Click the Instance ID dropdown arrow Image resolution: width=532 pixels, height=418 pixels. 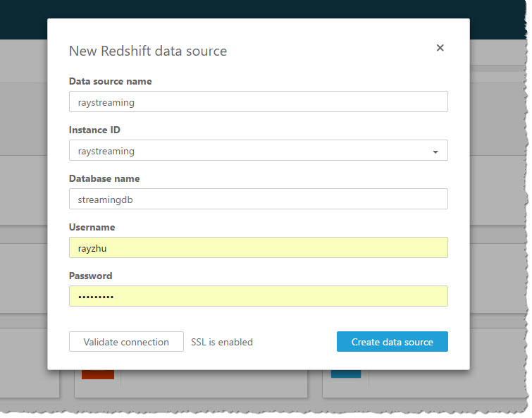pyautogui.click(x=435, y=152)
